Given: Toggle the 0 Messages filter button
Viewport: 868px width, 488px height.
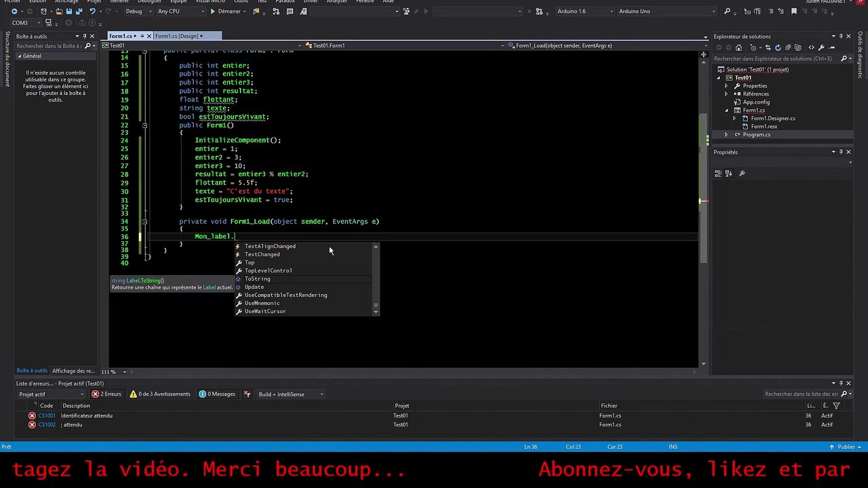Looking at the screenshot, I should [x=217, y=394].
